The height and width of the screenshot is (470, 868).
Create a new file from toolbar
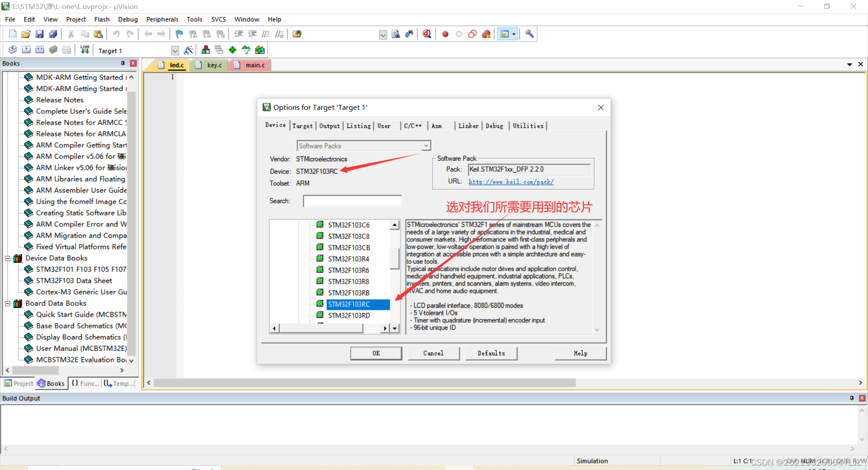point(13,34)
